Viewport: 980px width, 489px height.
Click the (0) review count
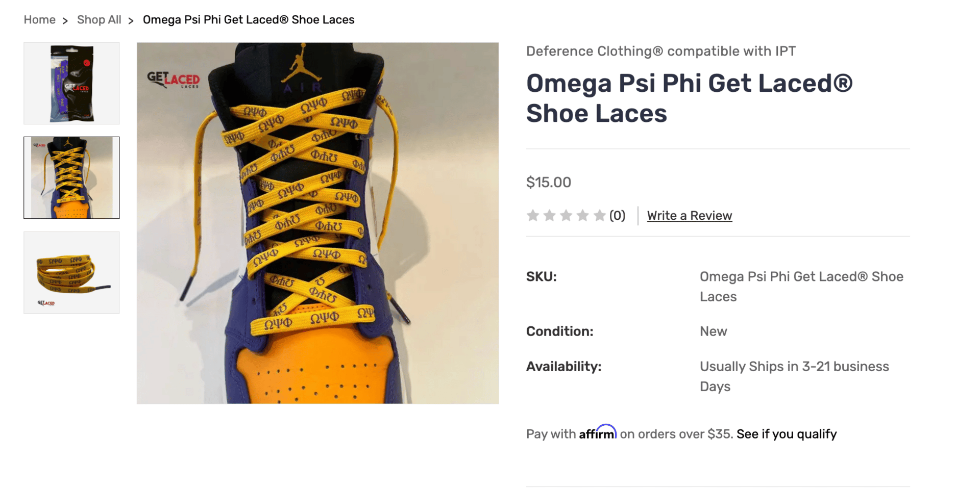pyautogui.click(x=617, y=216)
